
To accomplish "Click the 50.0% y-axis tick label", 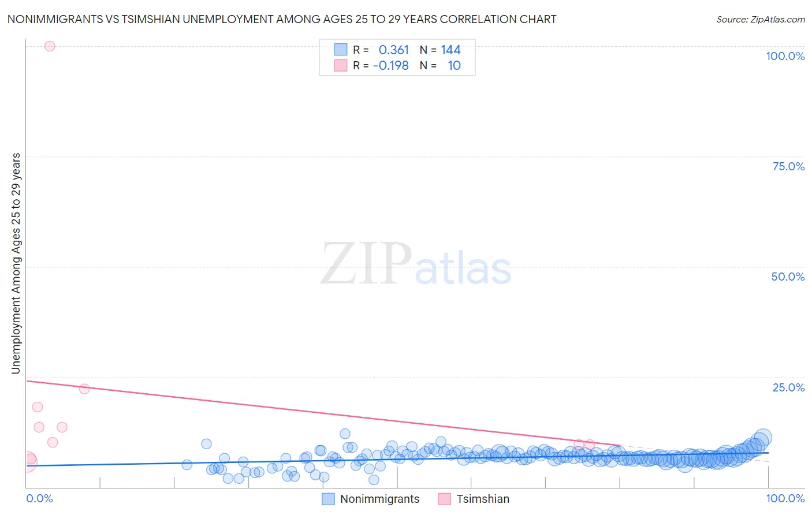I will click(788, 277).
